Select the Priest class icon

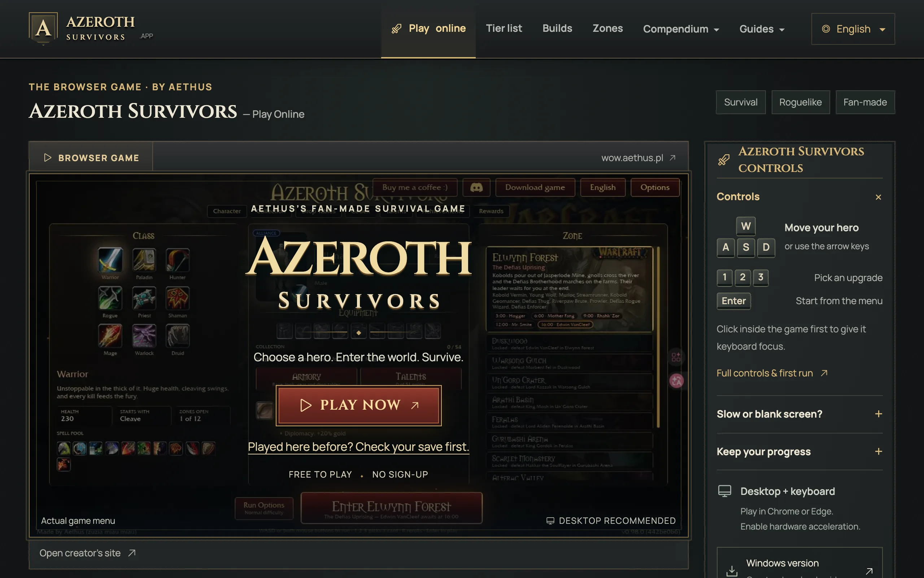coord(144,298)
